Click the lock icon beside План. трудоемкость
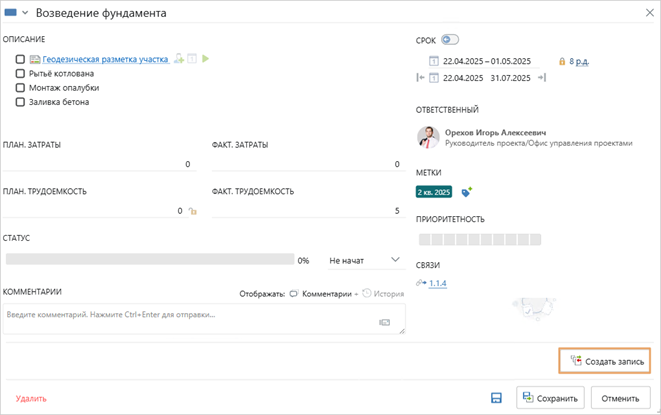This screenshot has height=415, width=661. coord(191,211)
